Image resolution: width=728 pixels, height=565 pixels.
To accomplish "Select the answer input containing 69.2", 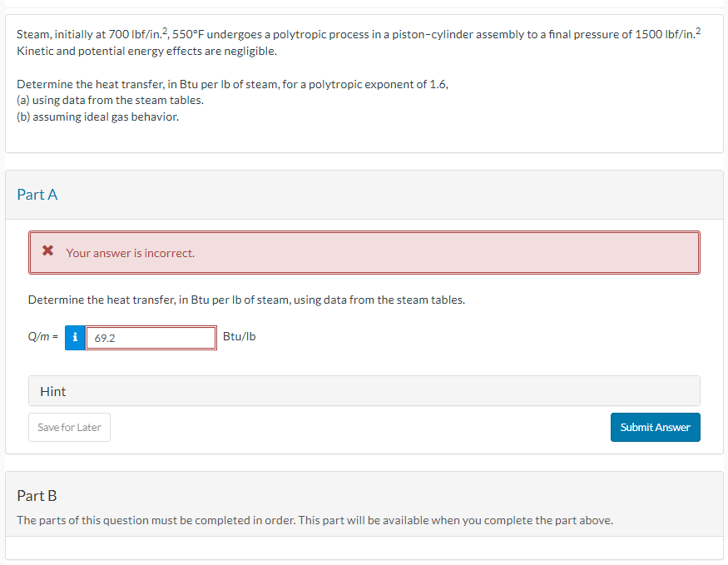I will point(151,338).
